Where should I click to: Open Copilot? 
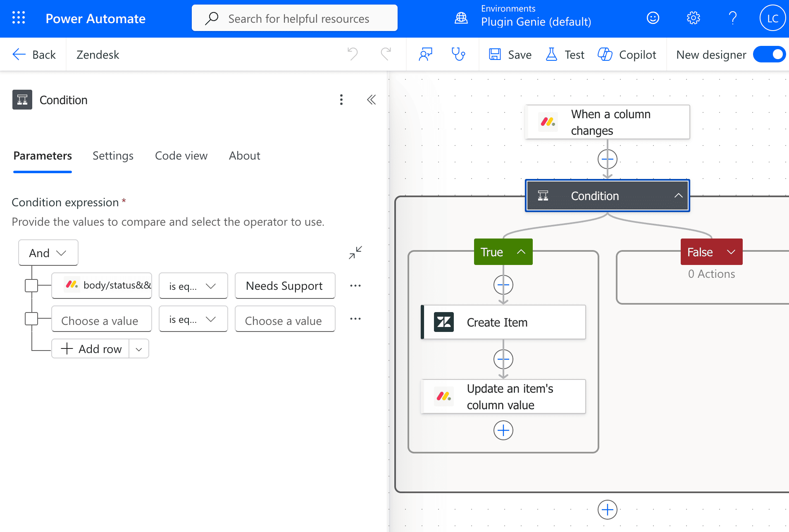pos(627,55)
